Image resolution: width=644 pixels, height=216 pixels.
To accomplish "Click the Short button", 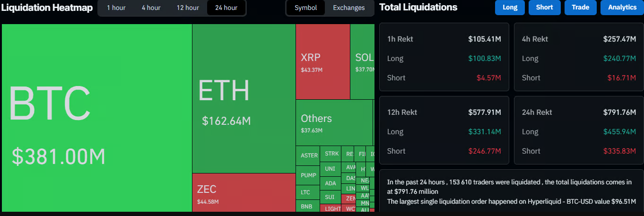I will (x=544, y=8).
